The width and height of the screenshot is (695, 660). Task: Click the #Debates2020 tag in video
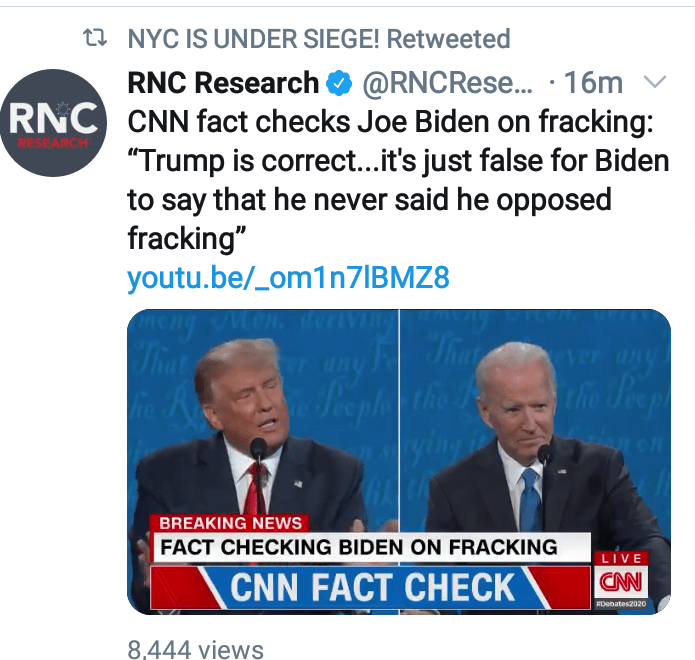(621, 606)
